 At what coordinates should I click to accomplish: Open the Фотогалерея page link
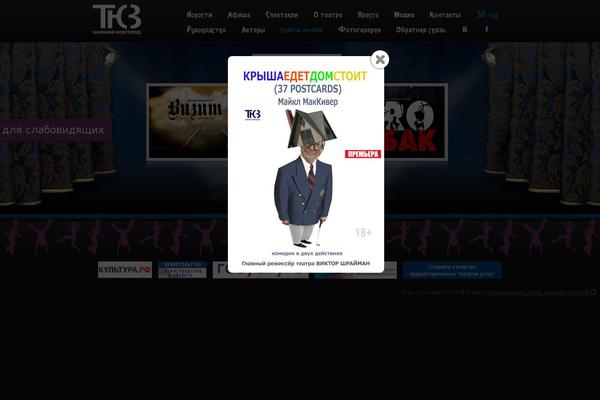coord(359,30)
